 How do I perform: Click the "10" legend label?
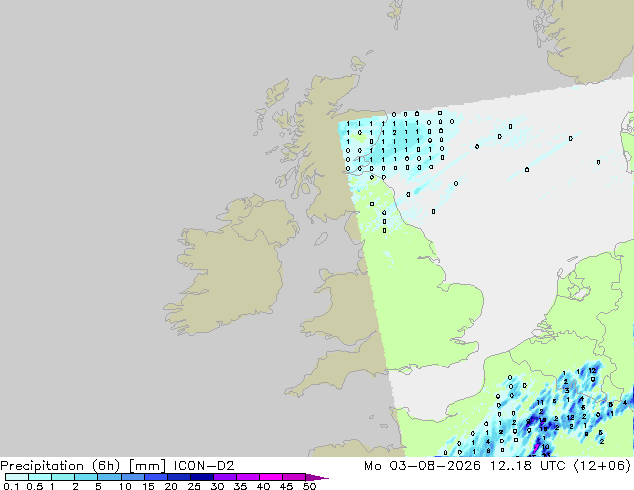pos(125,486)
